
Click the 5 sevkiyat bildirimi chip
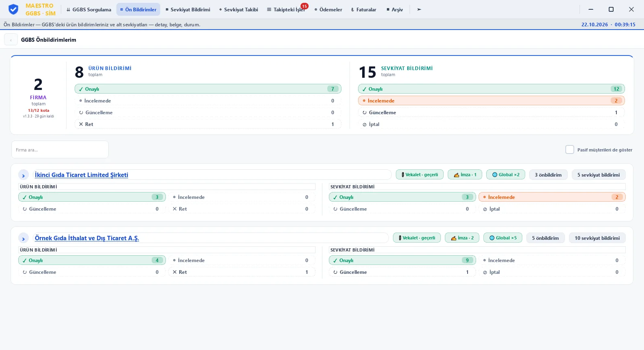pyautogui.click(x=599, y=175)
